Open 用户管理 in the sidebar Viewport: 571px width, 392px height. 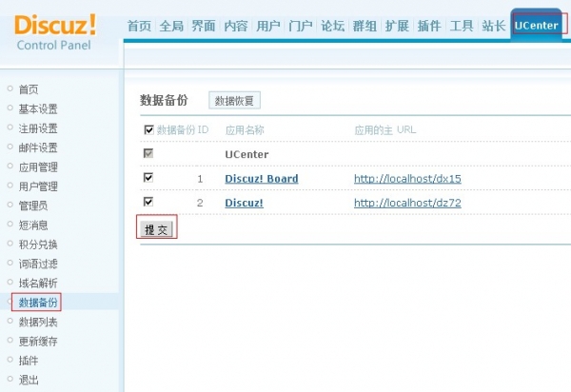coord(38,186)
